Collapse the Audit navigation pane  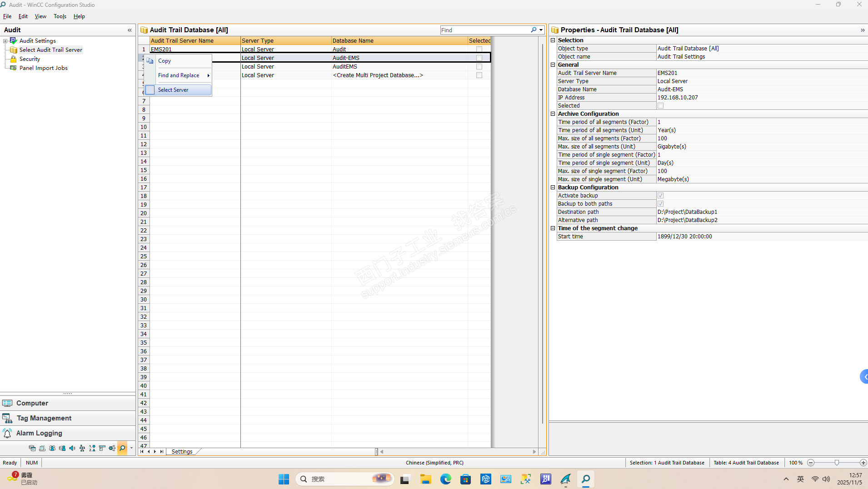click(x=130, y=30)
